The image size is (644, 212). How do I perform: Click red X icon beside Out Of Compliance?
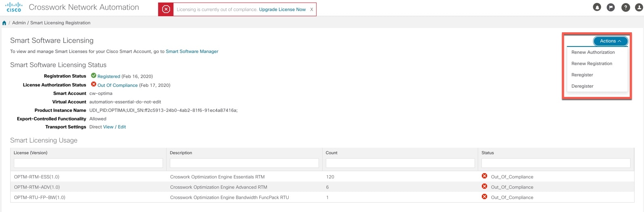coord(93,84)
